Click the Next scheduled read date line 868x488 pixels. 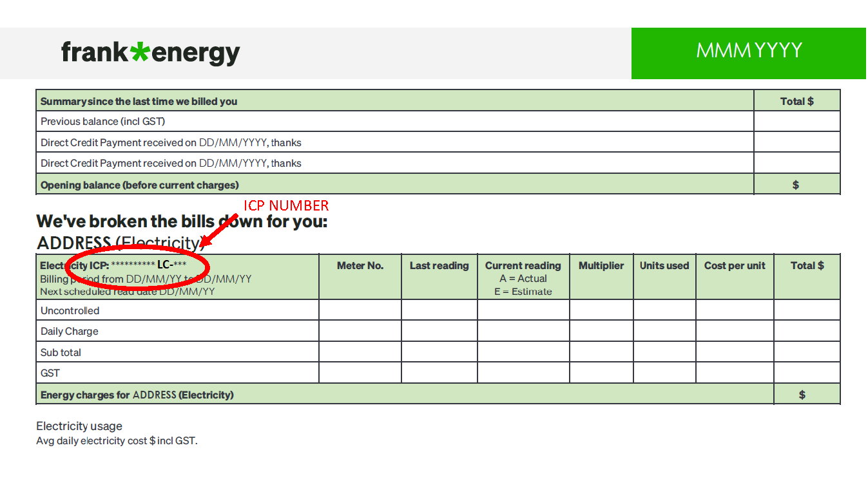point(128,292)
